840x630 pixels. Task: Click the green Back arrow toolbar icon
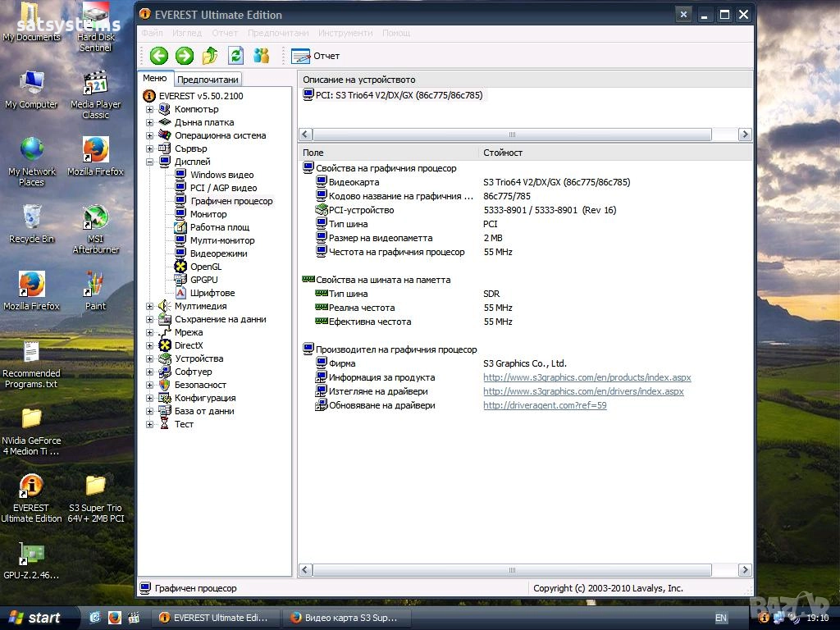tap(159, 56)
